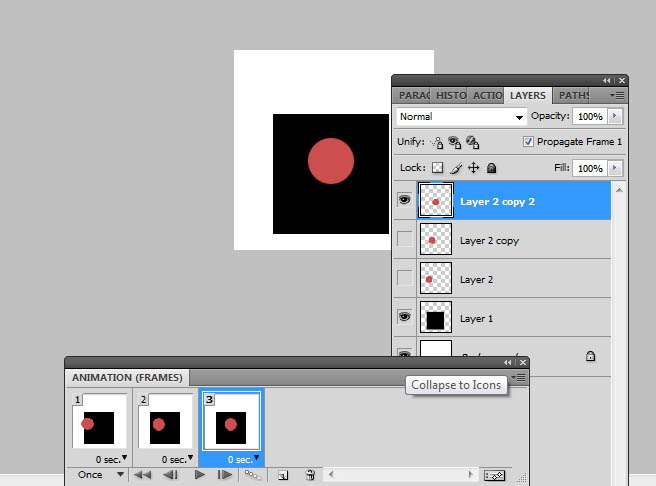Click the Unify layer position icon

coord(437,143)
